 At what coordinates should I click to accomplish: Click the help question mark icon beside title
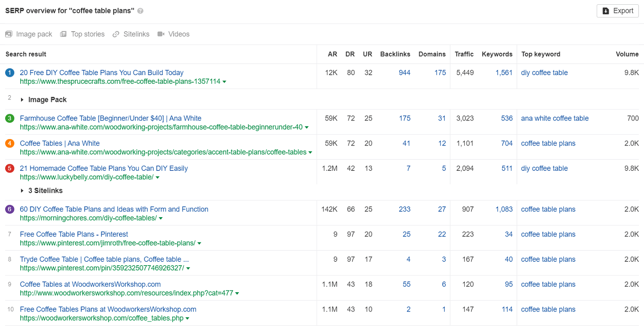[140, 11]
